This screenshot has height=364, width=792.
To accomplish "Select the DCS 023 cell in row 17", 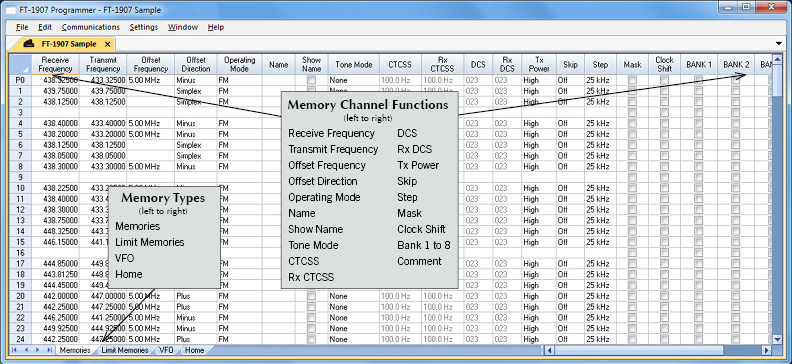I will [x=478, y=264].
